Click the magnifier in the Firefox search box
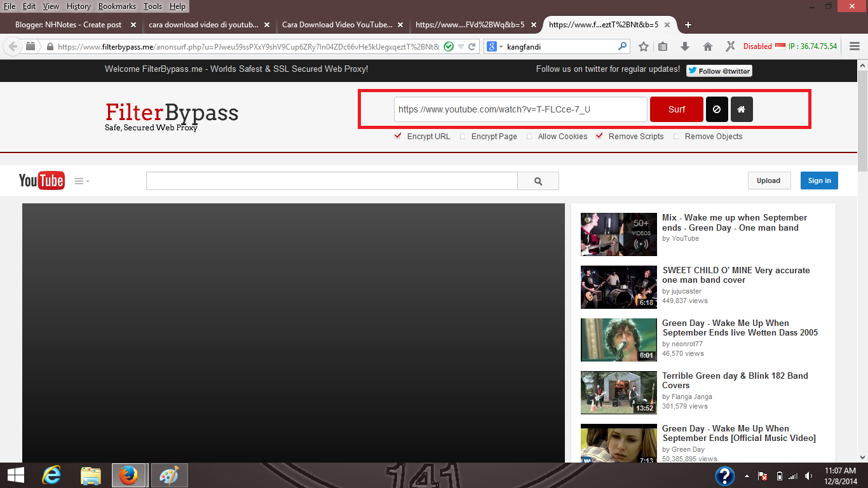 622,46
